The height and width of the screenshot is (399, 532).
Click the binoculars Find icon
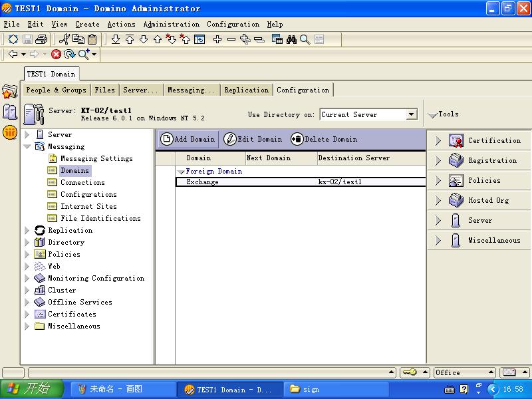point(291,40)
